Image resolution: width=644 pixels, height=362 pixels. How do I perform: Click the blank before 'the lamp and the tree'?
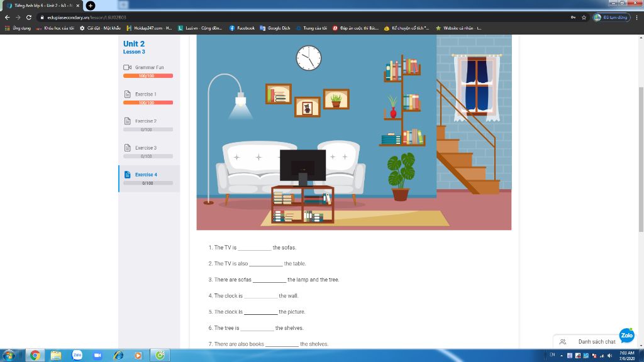coord(269,280)
